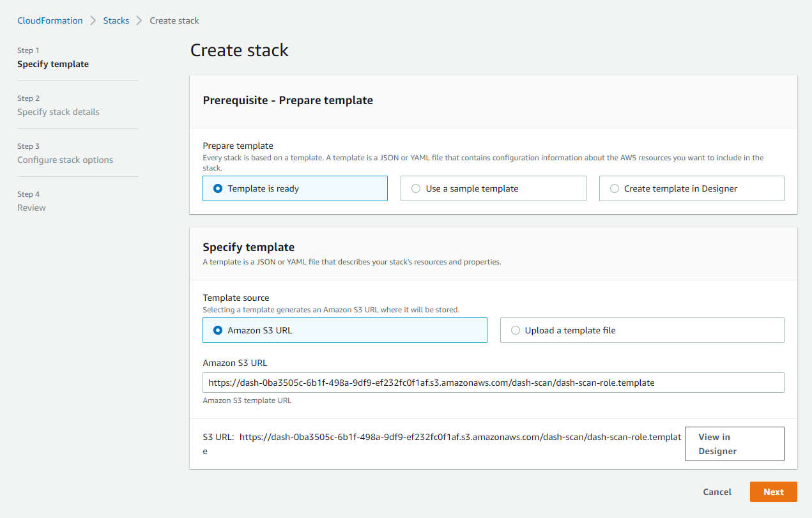The image size is (812, 518).
Task: Select Amazon S3 URL as template source
Action: [218, 330]
